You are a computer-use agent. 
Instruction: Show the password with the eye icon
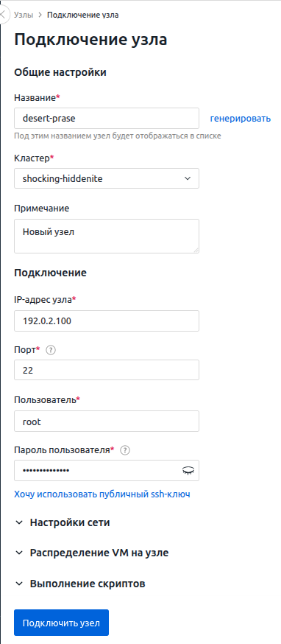(x=189, y=471)
